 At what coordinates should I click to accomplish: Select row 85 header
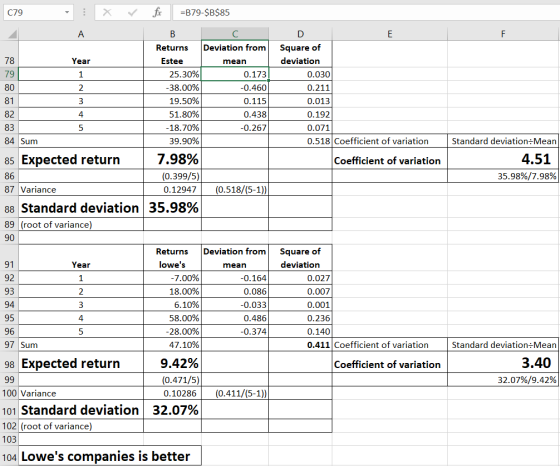[x=9, y=160]
